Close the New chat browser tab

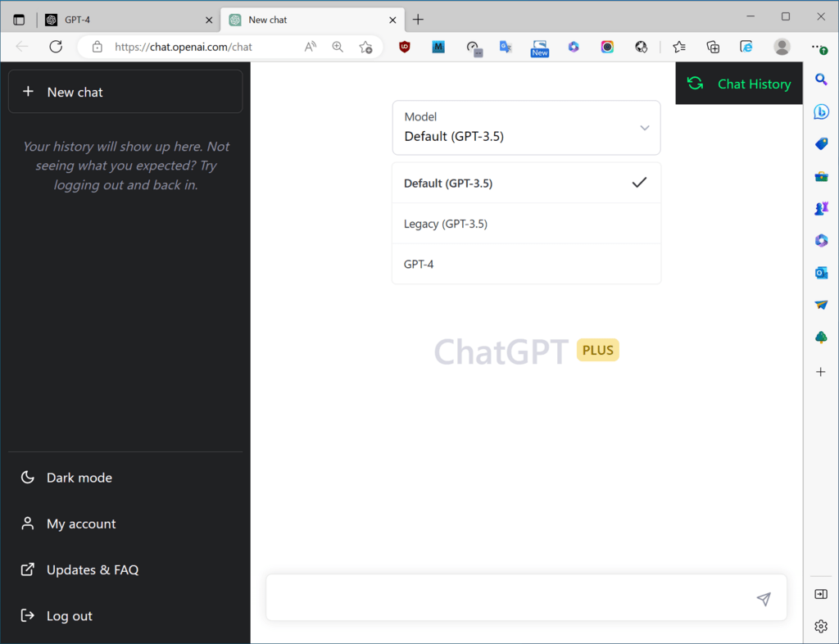coord(392,20)
